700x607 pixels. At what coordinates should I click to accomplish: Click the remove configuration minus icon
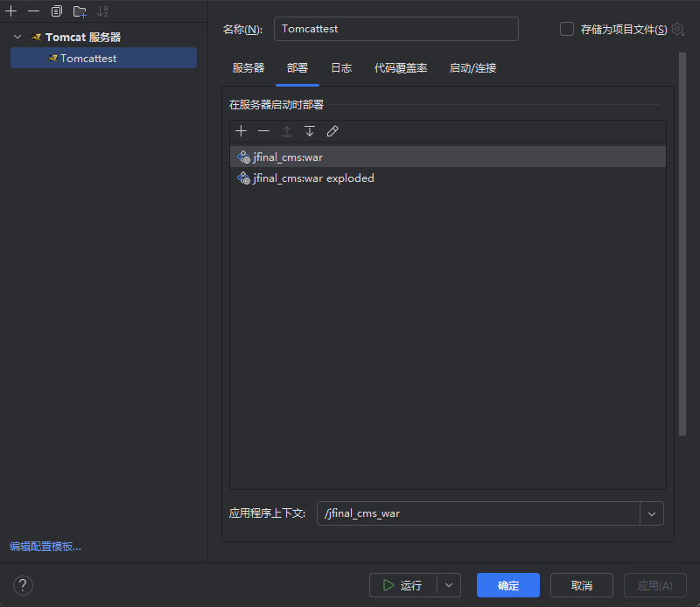click(x=33, y=11)
